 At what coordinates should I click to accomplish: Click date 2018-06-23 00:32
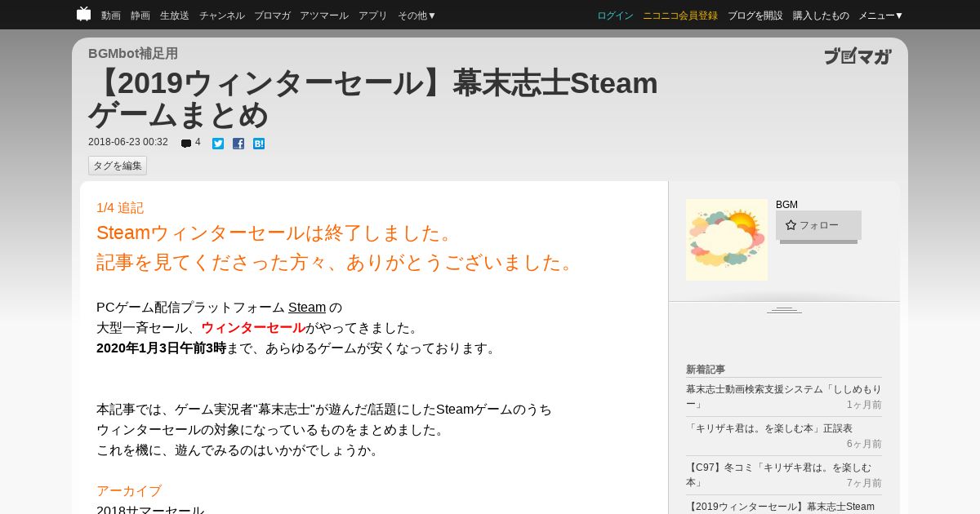point(128,143)
